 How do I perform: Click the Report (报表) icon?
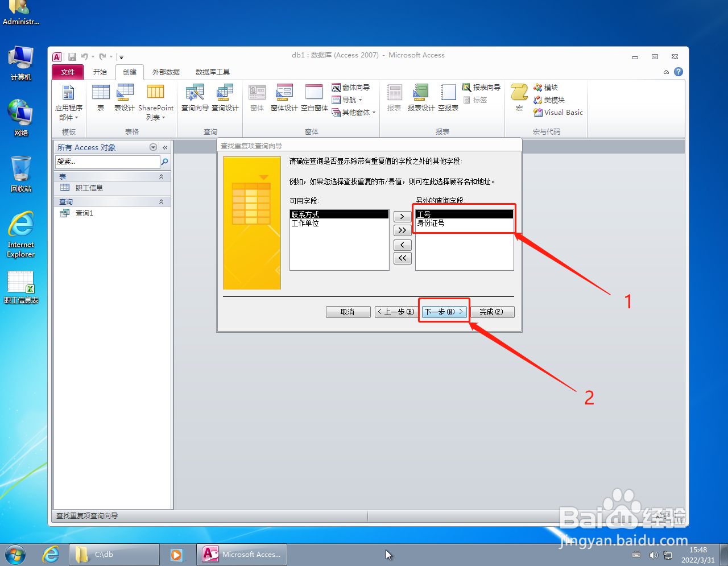[x=394, y=98]
